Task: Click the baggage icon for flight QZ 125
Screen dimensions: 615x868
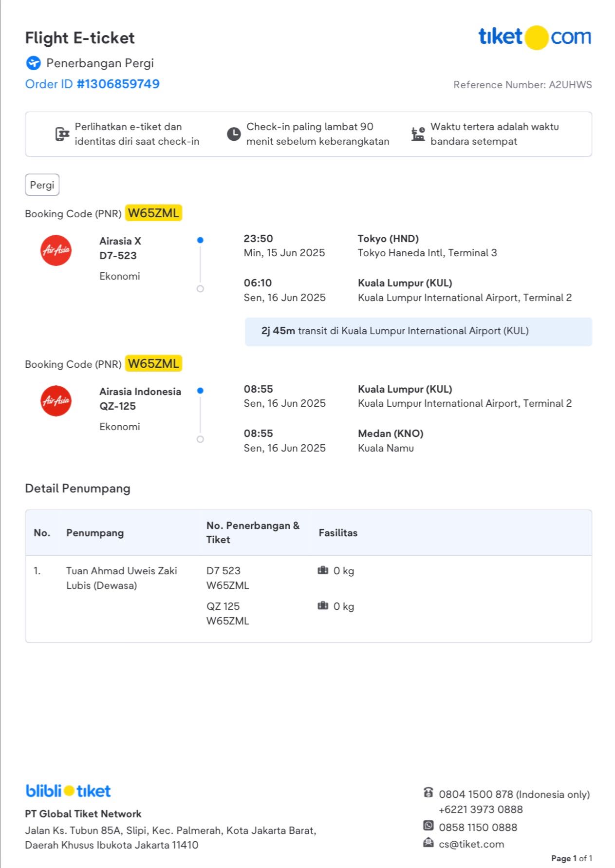Action: [x=323, y=606]
